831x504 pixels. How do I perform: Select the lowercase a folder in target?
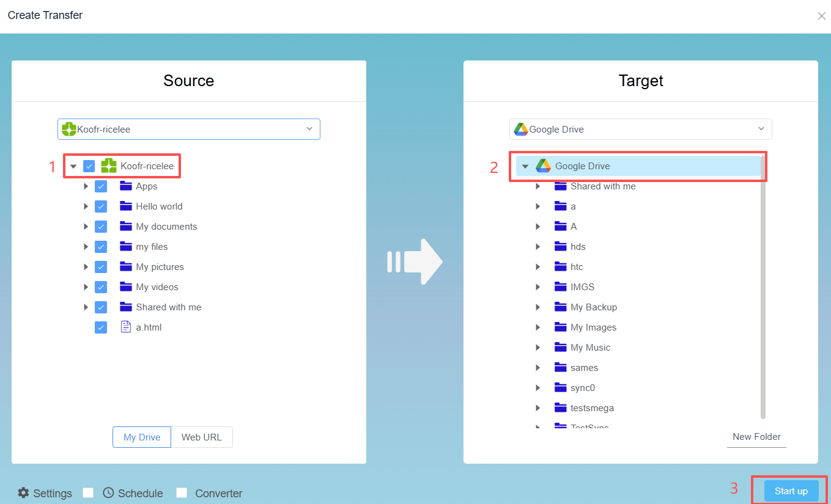click(573, 206)
